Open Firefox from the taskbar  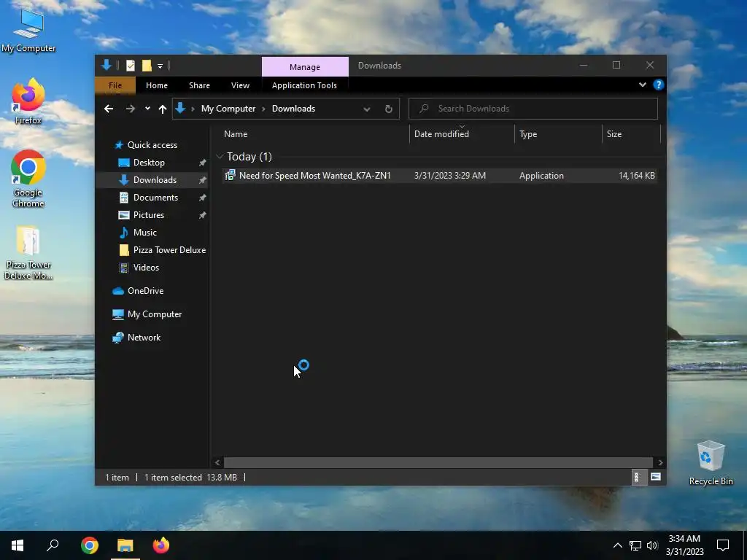pyautogui.click(x=161, y=545)
